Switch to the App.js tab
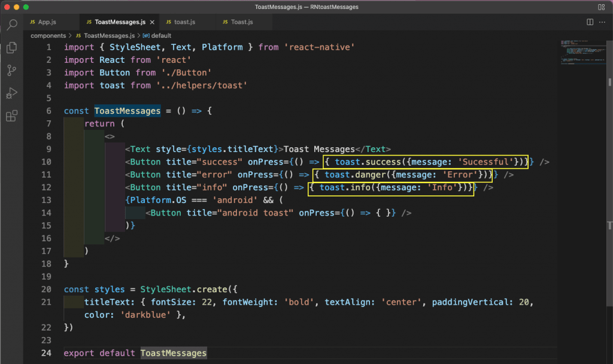The width and height of the screenshot is (613, 364). [47, 22]
